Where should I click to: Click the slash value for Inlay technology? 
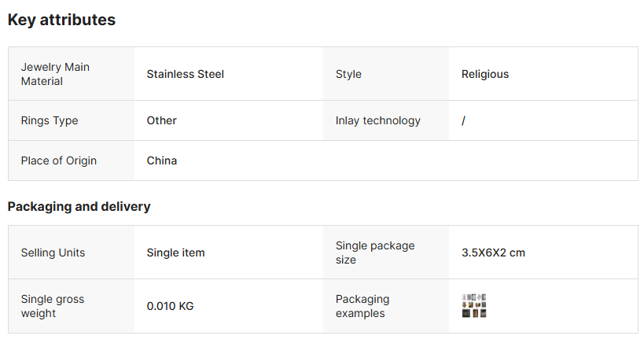[x=463, y=120]
